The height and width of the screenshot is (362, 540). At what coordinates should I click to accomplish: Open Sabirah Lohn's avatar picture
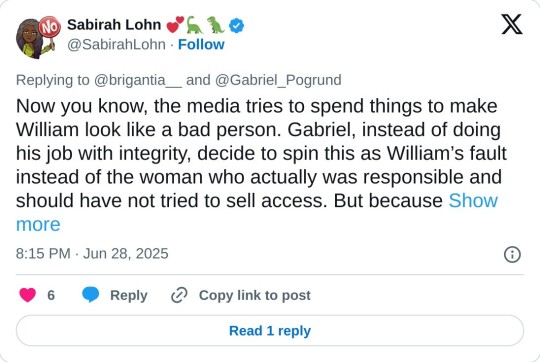coord(38,37)
